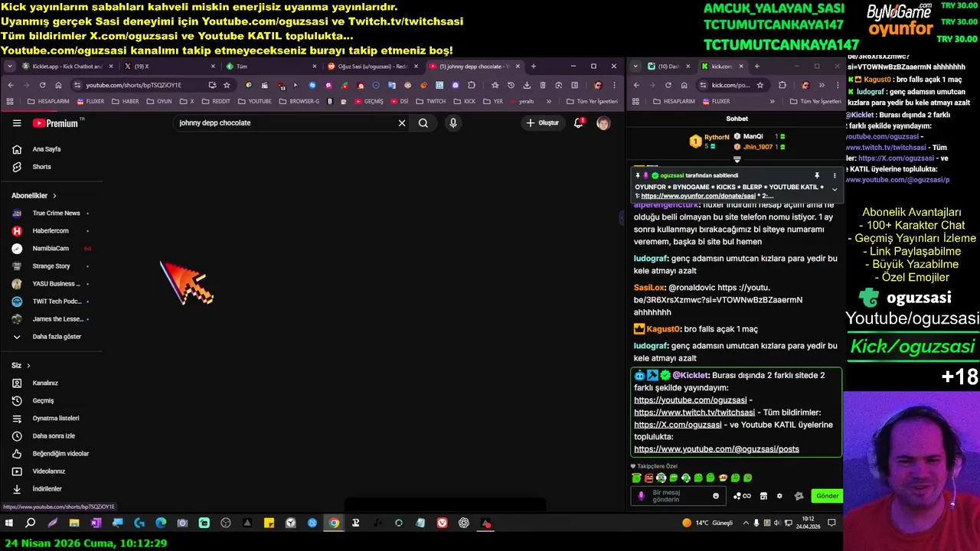
Task: Click the Kick message input field
Action: pos(678,496)
